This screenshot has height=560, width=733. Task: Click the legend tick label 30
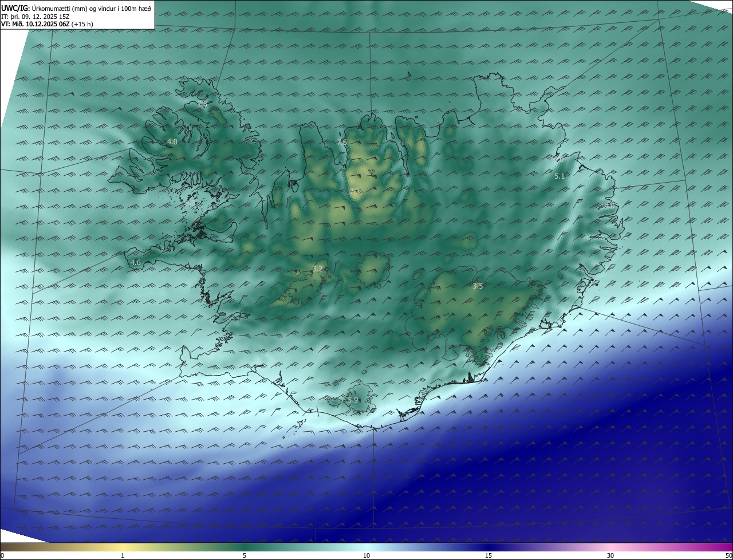click(x=610, y=556)
